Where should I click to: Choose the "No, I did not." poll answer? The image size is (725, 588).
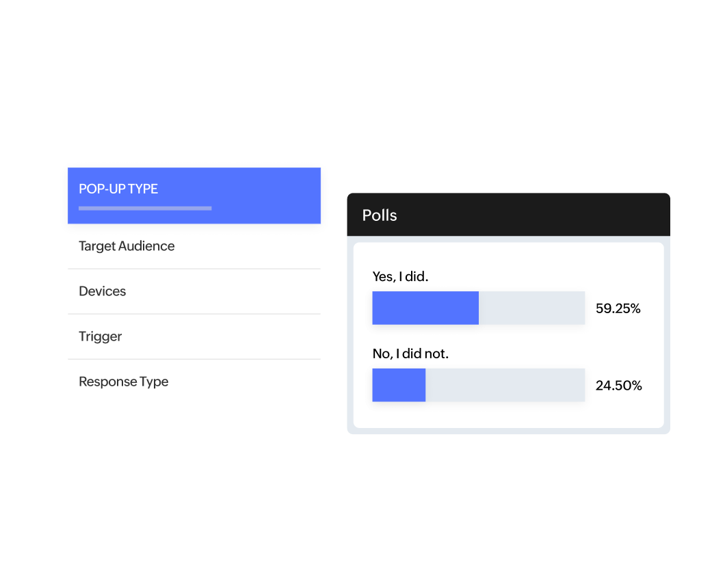pyautogui.click(x=410, y=353)
